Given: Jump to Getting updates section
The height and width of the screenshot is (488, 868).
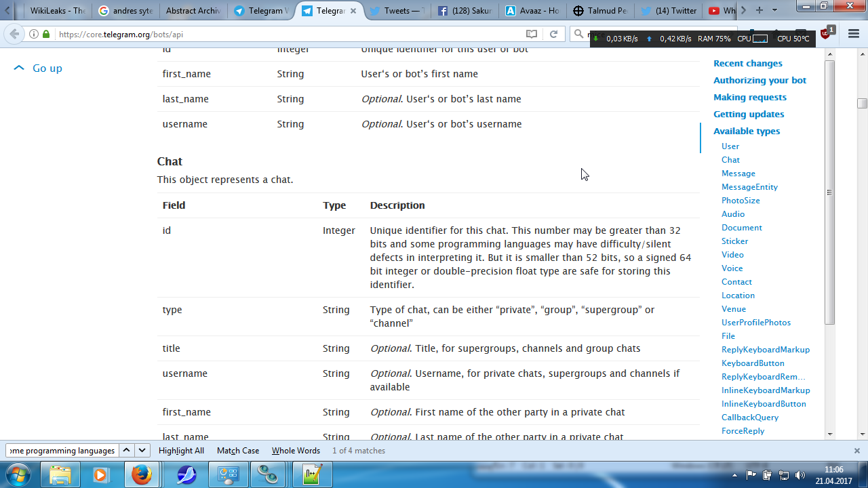Looking at the screenshot, I should 749,114.
